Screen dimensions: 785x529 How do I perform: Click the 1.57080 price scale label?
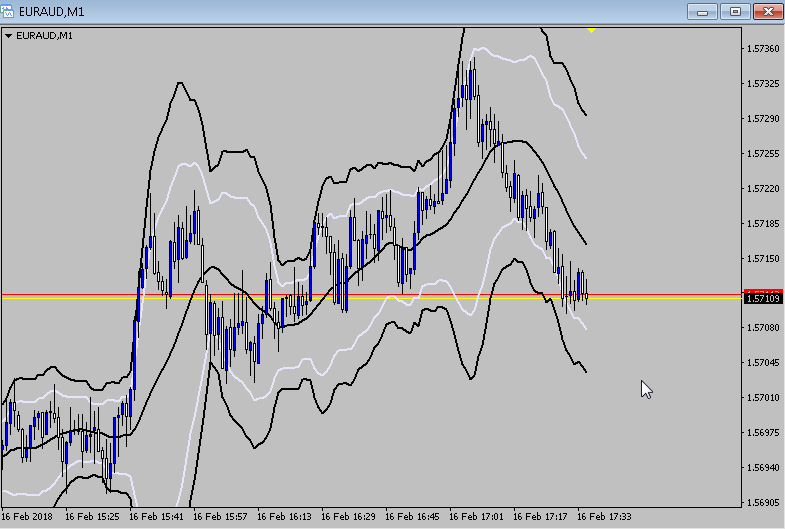click(763, 328)
